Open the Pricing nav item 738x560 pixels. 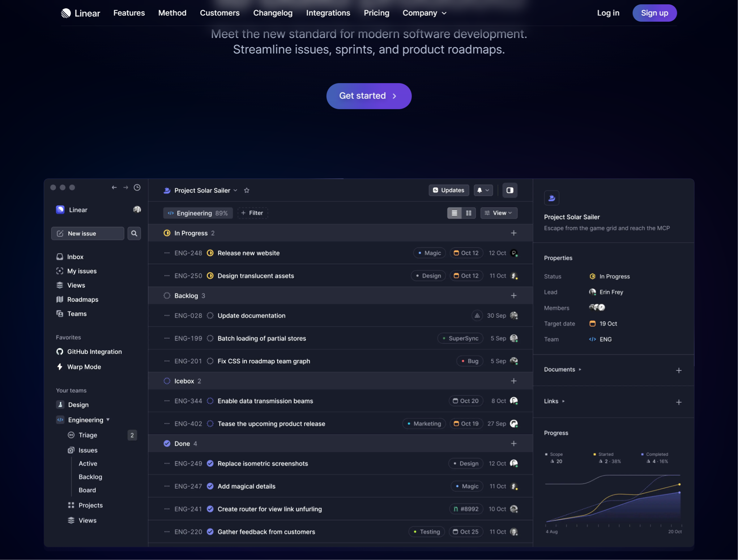(376, 13)
